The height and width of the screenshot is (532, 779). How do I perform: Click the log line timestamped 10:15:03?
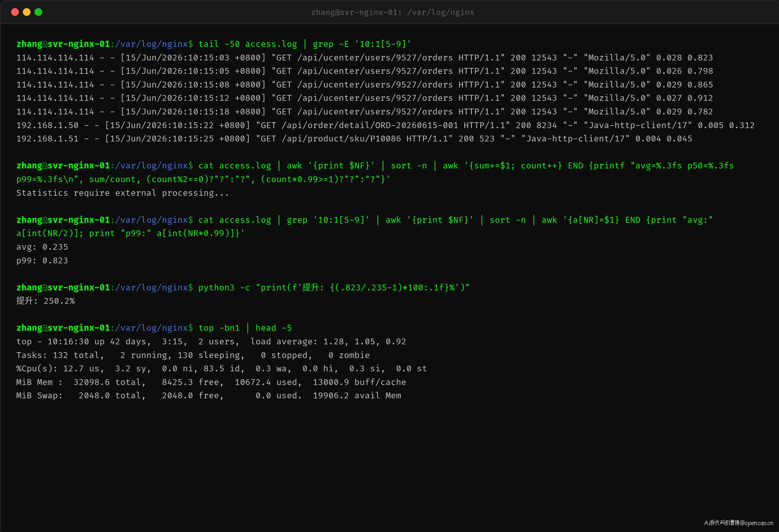(x=365, y=58)
